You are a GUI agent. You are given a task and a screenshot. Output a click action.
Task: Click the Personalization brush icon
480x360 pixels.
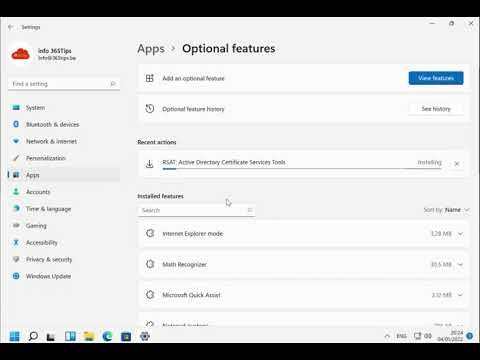pyautogui.click(x=16, y=158)
